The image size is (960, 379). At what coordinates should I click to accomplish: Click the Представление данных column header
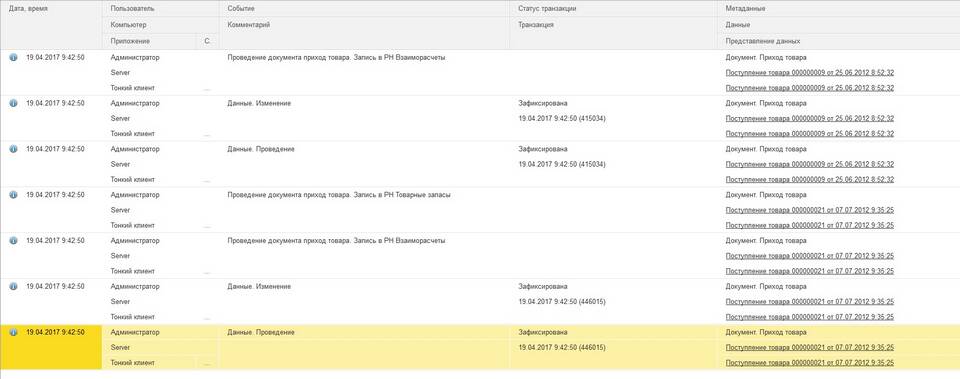[x=839, y=41]
